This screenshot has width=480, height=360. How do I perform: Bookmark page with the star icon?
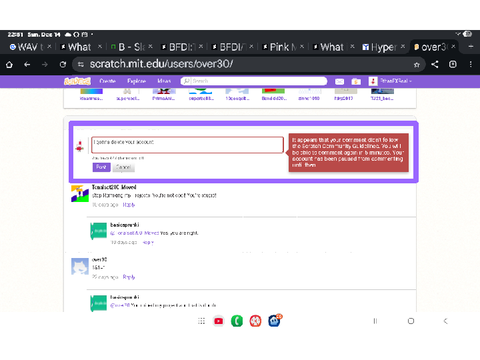point(417,65)
